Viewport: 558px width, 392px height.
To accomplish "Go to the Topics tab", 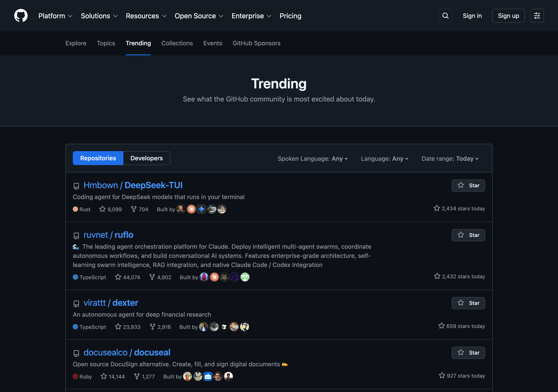I will [x=106, y=43].
